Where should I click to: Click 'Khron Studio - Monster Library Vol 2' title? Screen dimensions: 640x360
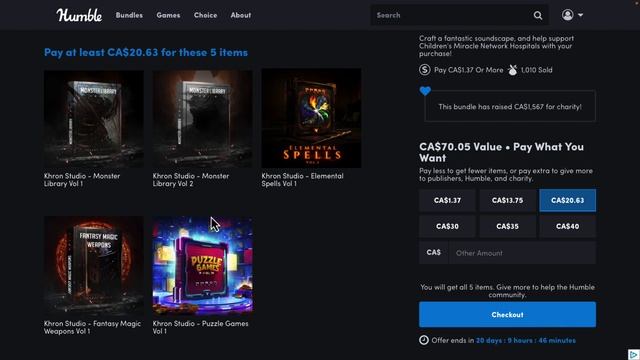point(191,180)
